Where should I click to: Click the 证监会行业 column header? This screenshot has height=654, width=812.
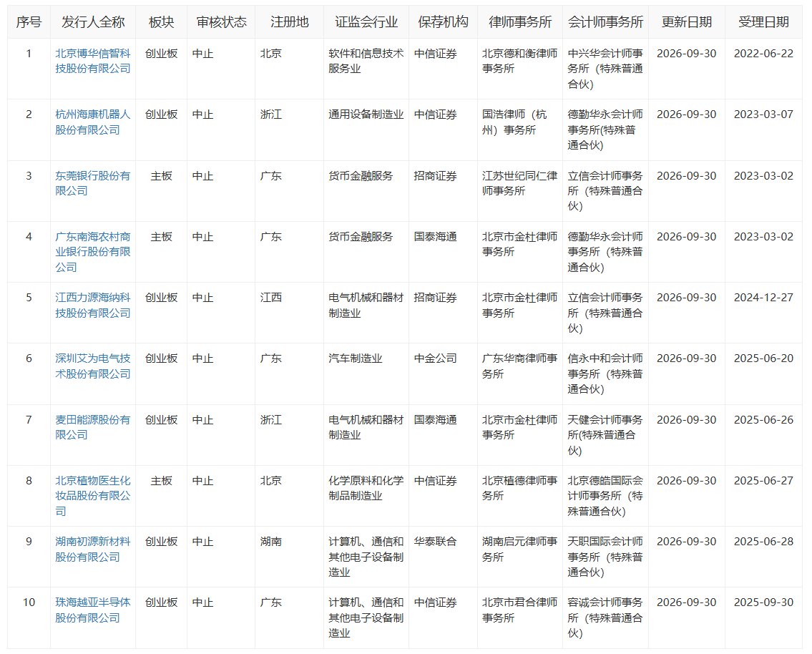(366, 21)
